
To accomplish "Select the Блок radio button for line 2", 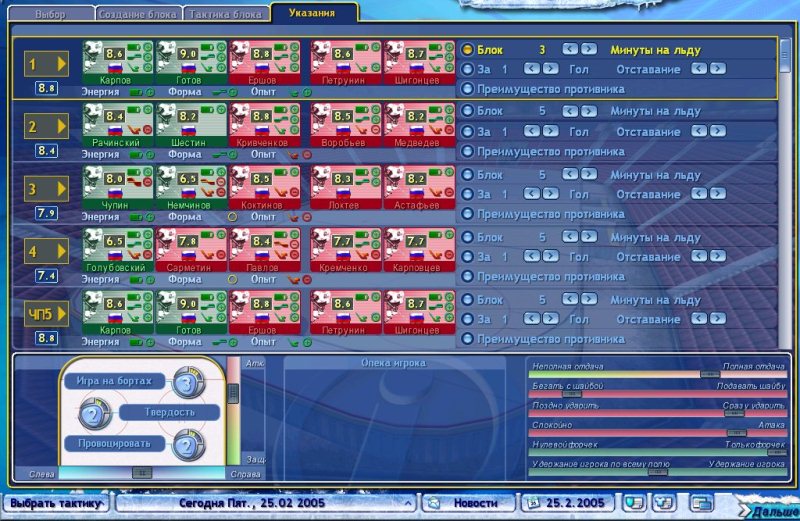I will point(467,112).
